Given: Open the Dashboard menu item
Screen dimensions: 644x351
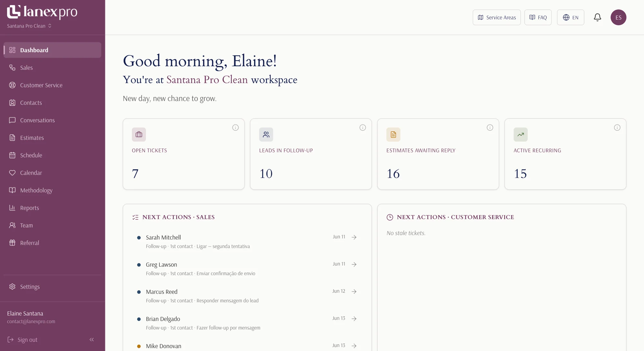Looking at the screenshot, I should tap(52, 50).
